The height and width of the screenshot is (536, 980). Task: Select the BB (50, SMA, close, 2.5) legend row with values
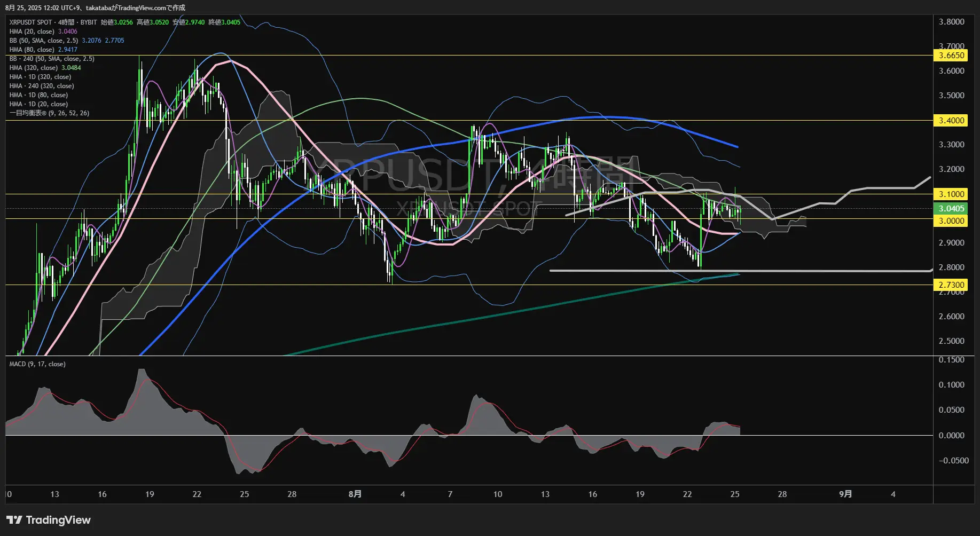67,41
